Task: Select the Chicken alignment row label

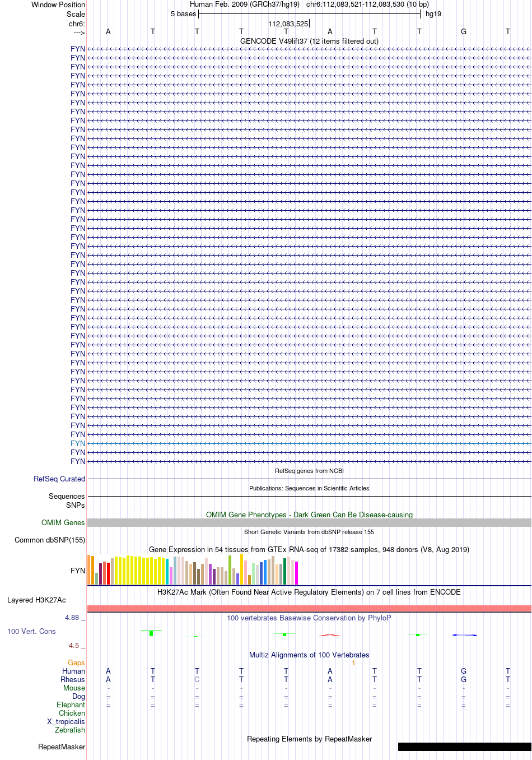Action: coord(72,713)
